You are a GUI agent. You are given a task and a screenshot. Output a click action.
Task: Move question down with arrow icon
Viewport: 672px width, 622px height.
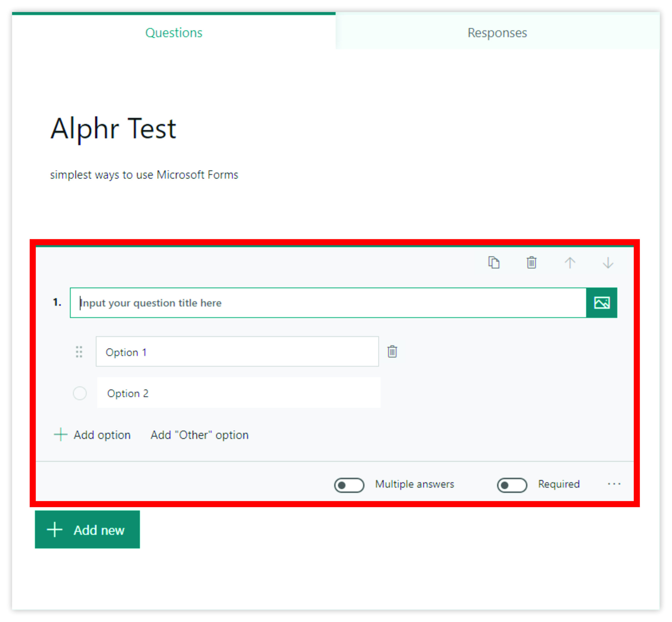click(x=608, y=263)
